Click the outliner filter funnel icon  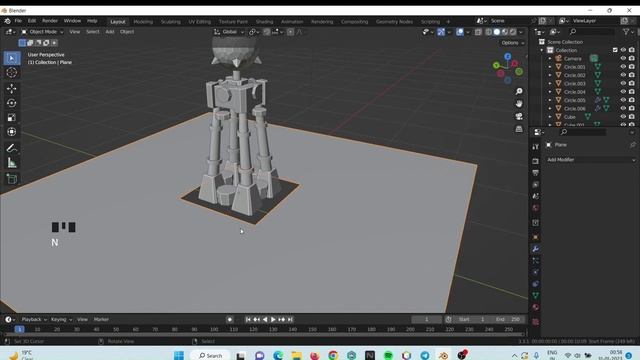click(x=626, y=31)
